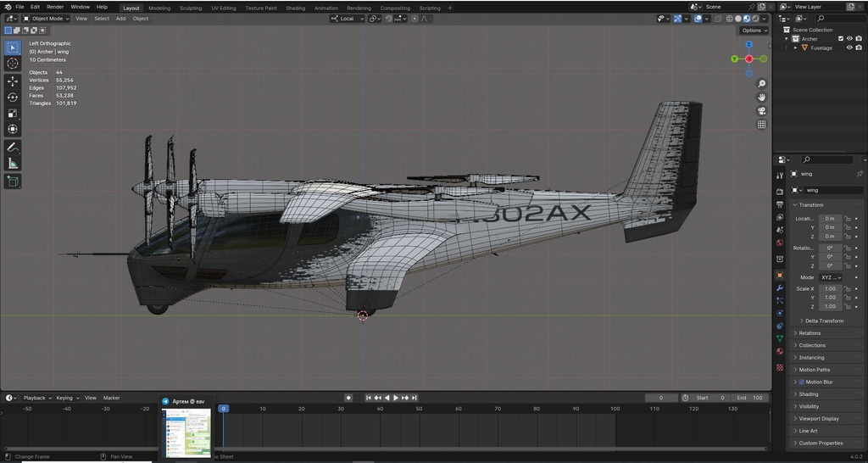The width and height of the screenshot is (868, 463).
Task: Open the Local transform orientation dropdown
Action: (x=348, y=19)
